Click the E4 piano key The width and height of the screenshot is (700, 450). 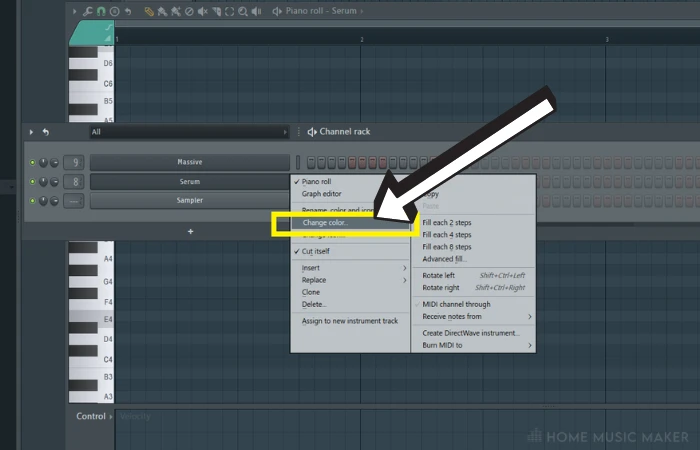click(92, 319)
